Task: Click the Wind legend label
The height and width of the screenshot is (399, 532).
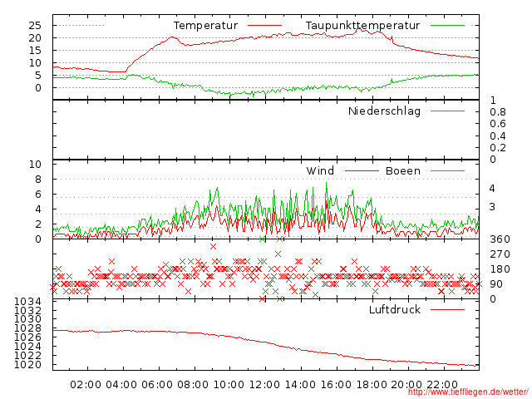Action: click(x=320, y=170)
